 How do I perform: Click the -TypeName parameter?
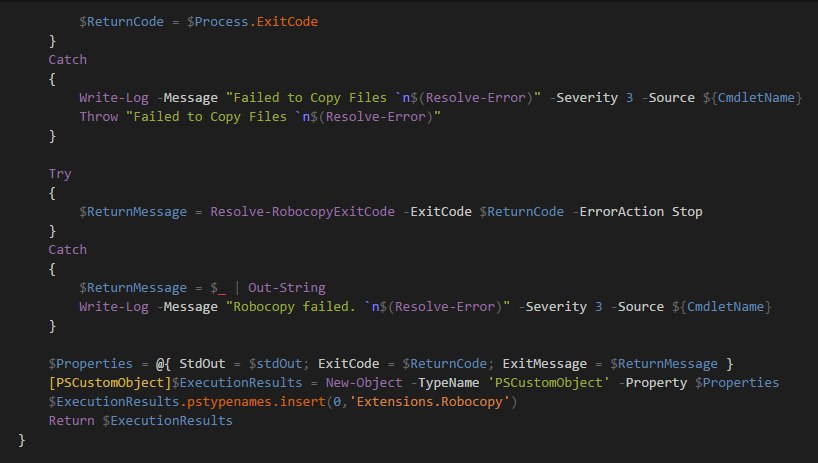[x=444, y=382]
